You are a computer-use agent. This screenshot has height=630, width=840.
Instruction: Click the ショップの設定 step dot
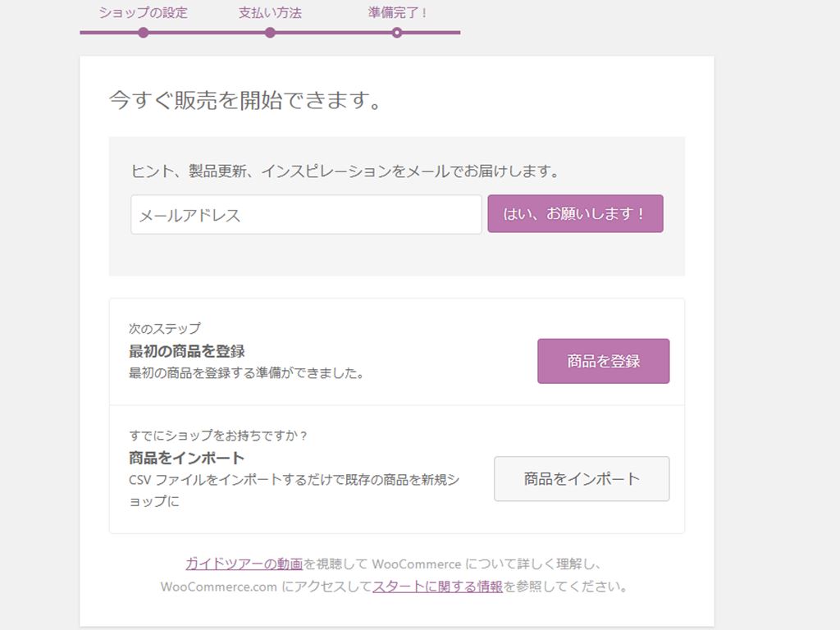[x=144, y=33]
